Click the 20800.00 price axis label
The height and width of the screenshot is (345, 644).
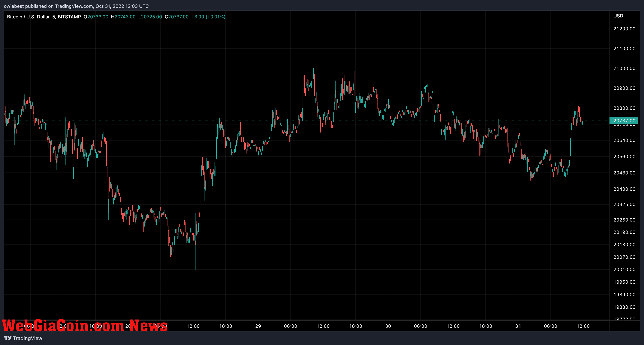pos(624,108)
